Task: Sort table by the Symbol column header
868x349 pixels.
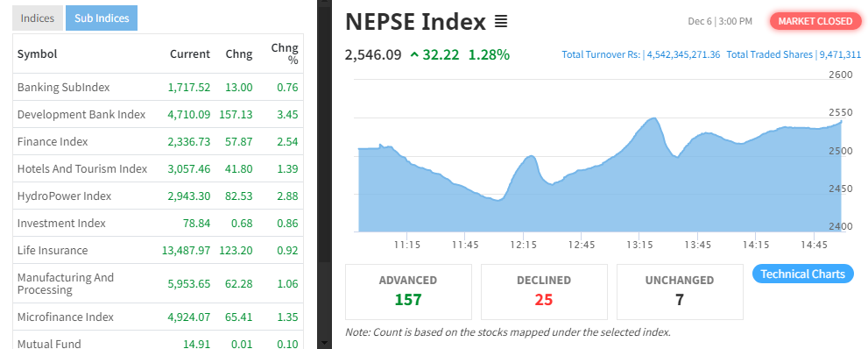Action: pos(37,53)
